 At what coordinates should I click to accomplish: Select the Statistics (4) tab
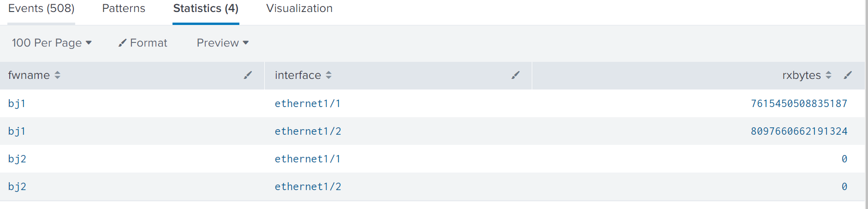(206, 9)
